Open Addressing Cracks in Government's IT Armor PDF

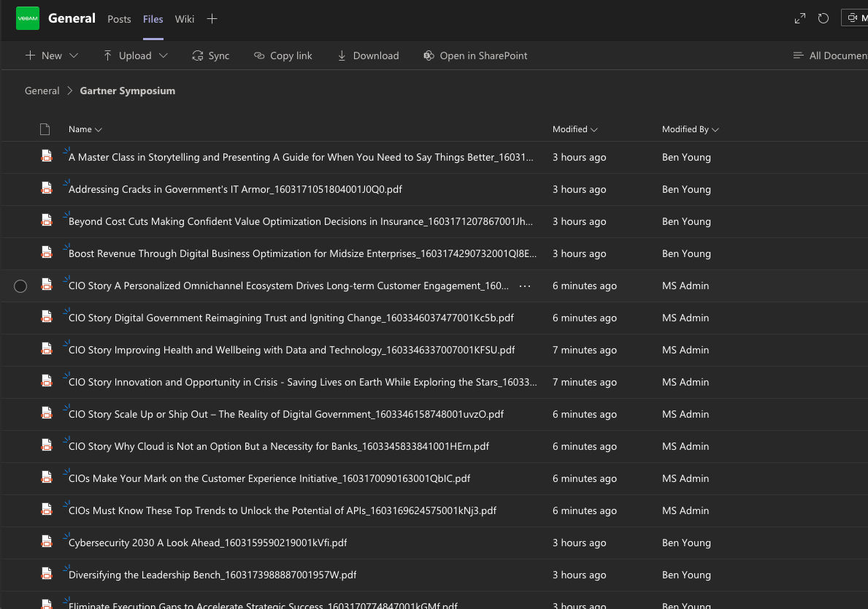pos(235,189)
